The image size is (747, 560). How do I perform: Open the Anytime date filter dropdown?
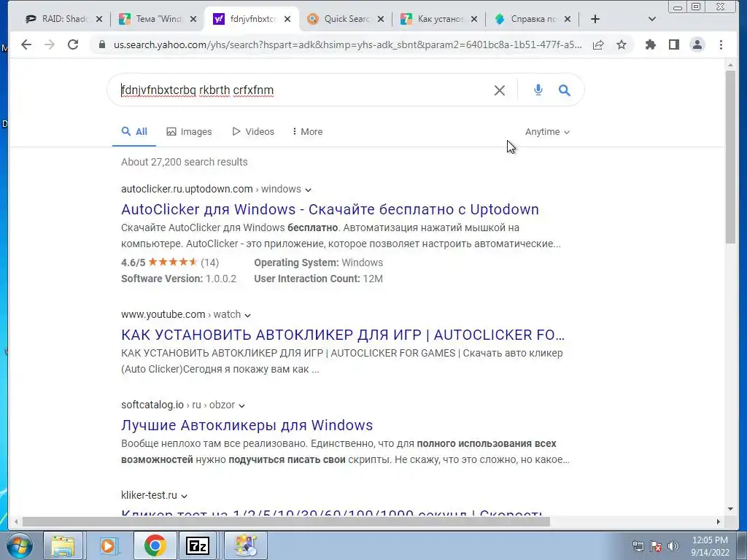click(547, 132)
